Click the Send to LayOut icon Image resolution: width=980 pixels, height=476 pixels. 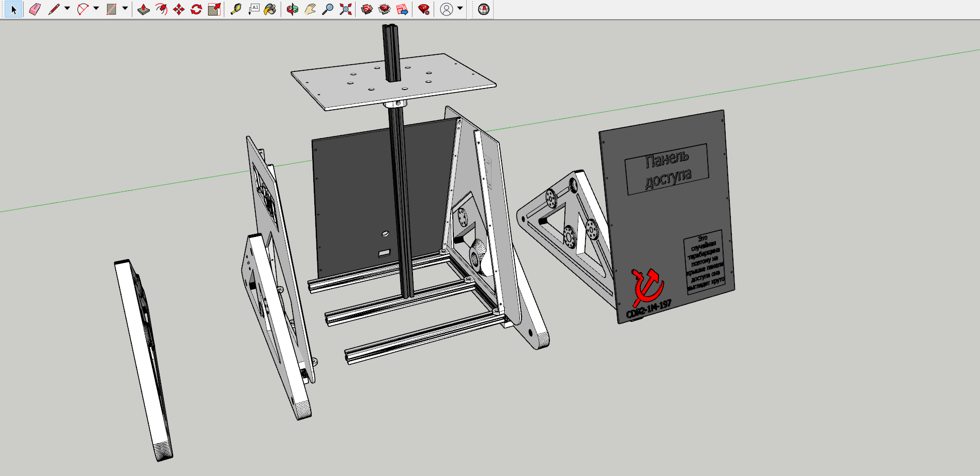coord(402,9)
